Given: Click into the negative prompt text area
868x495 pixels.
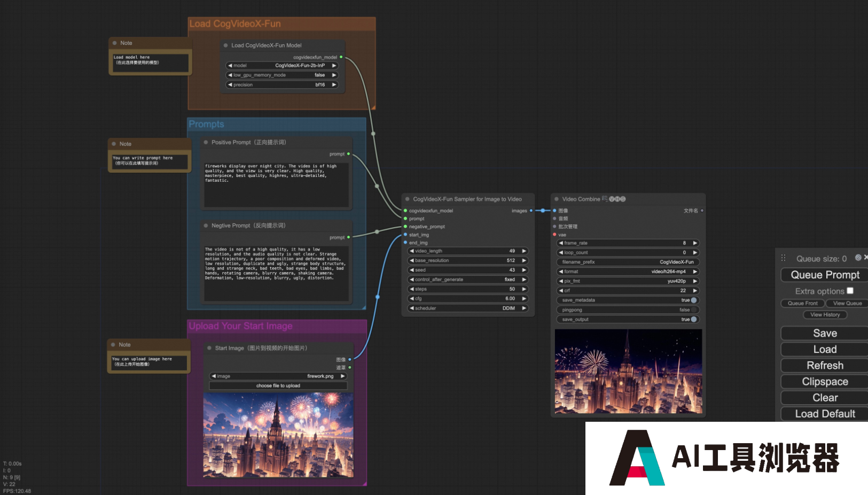Looking at the screenshot, I should pyautogui.click(x=276, y=274).
